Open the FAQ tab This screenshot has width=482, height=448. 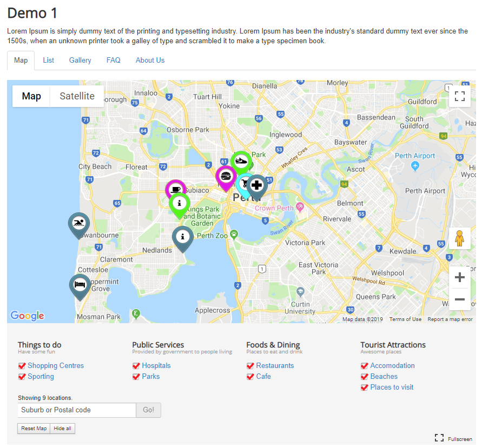click(x=113, y=60)
